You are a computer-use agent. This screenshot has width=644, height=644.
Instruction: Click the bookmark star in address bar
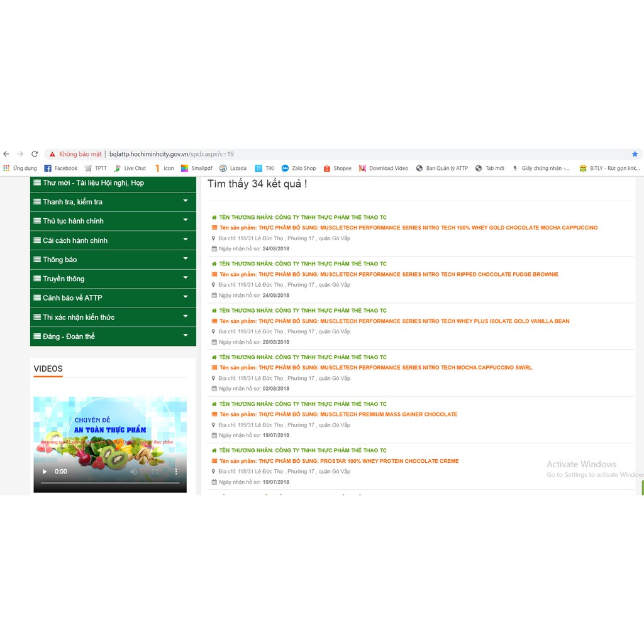coord(635,154)
